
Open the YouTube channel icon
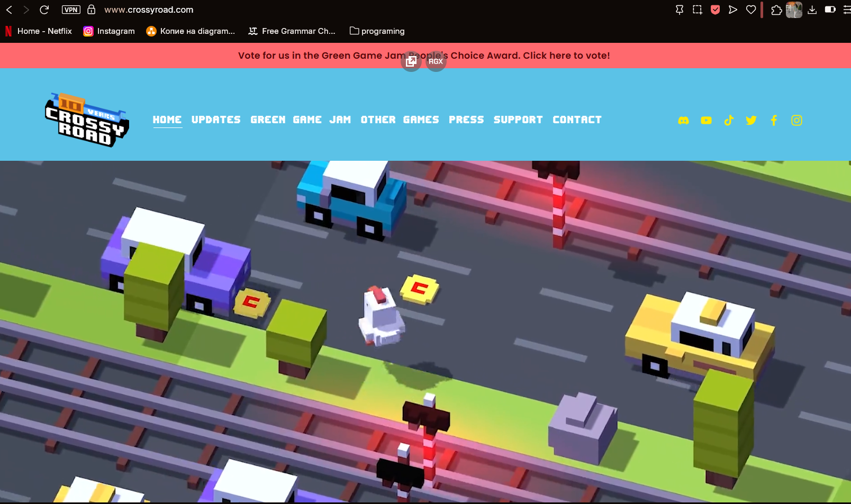coord(706,121)
